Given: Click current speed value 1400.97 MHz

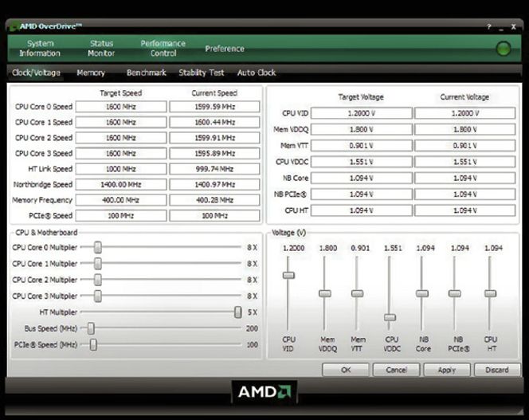Looking at the screenshot, I should [x=214, y=184].
